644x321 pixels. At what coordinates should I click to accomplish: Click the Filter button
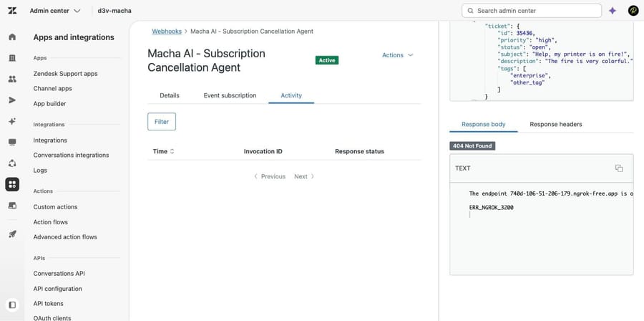tap(162, 122)
